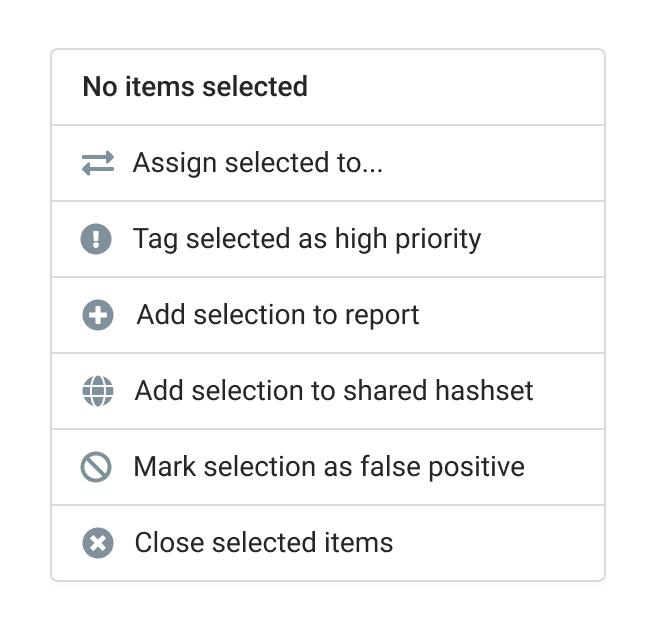Image resolution: width=656 pixels, height=630 pixels.
Task: Click the globe shared hashset icon
Action: (x=98, y=391)
